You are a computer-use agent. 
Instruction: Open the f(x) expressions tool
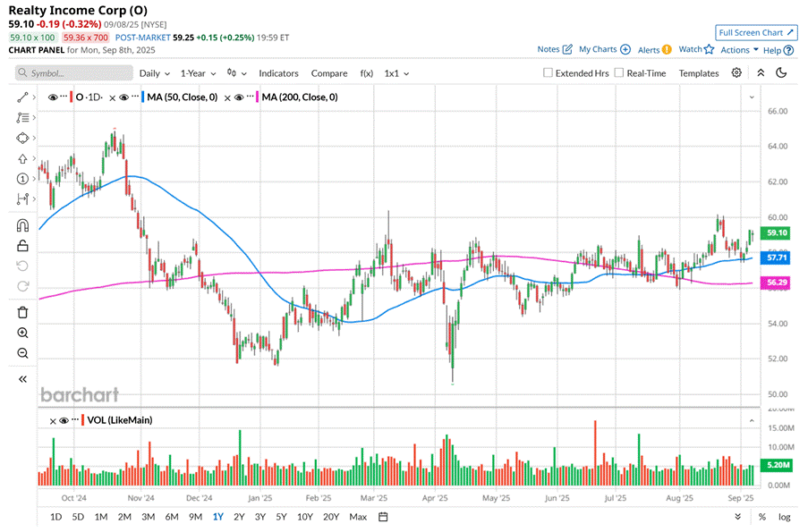[x=366, y=73]
